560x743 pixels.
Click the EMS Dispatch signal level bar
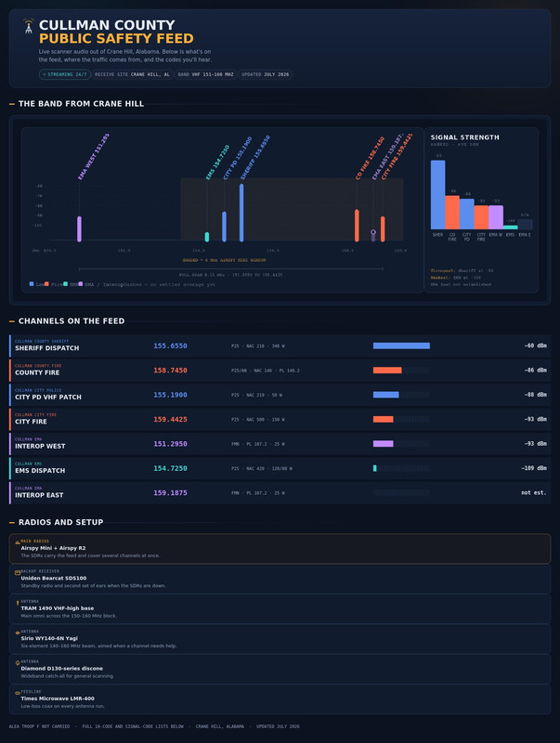pyautogui.click(x=401, y=468)
